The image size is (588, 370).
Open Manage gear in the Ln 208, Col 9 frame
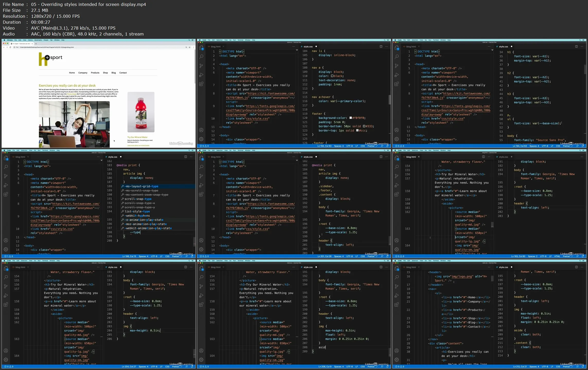tap(201, 360)
